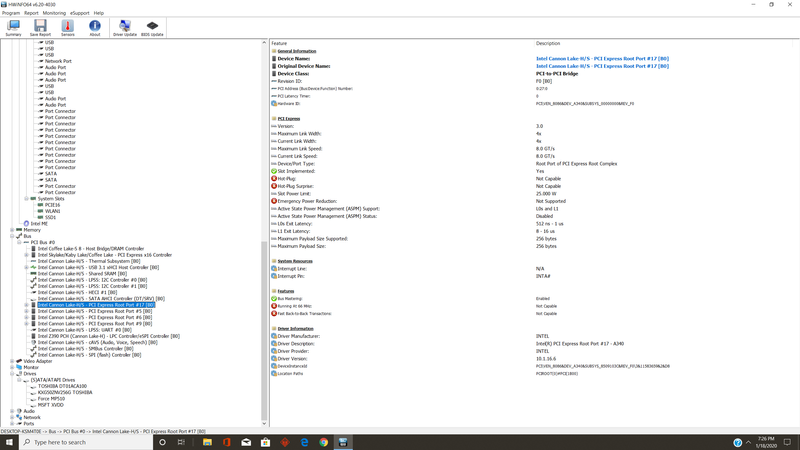Click the About info icon
The image size is (800, 450).
(95, 28)
